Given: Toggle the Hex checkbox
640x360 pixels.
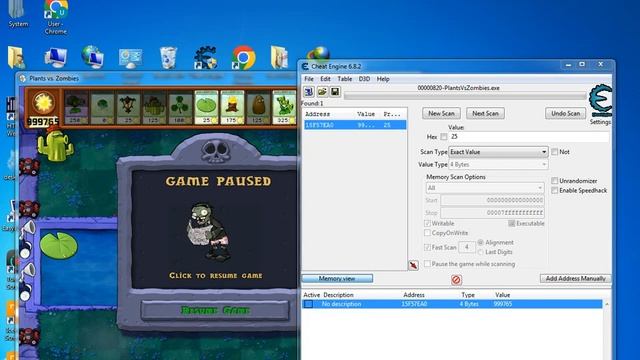Looking at the screenshot, I should click(444, 137).
